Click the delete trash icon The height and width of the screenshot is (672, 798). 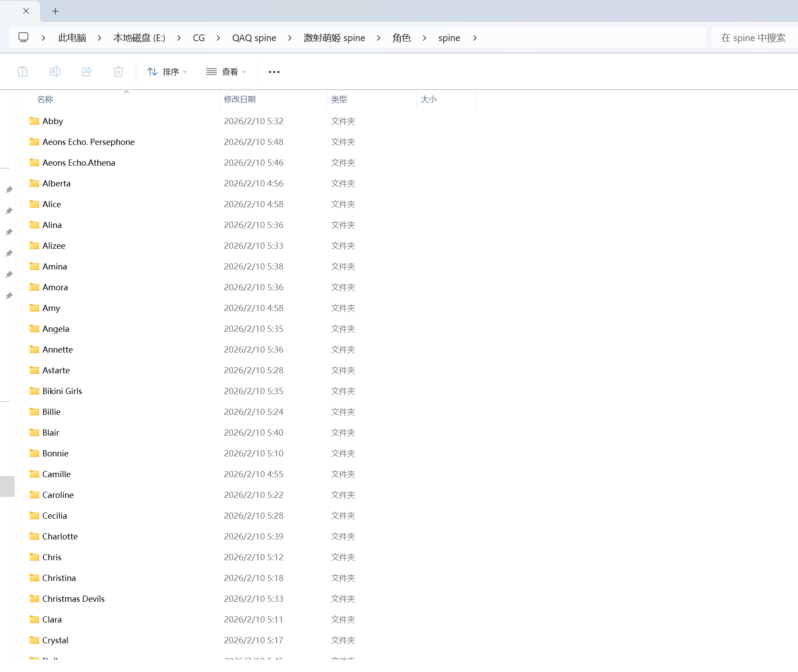pos(118,72)
